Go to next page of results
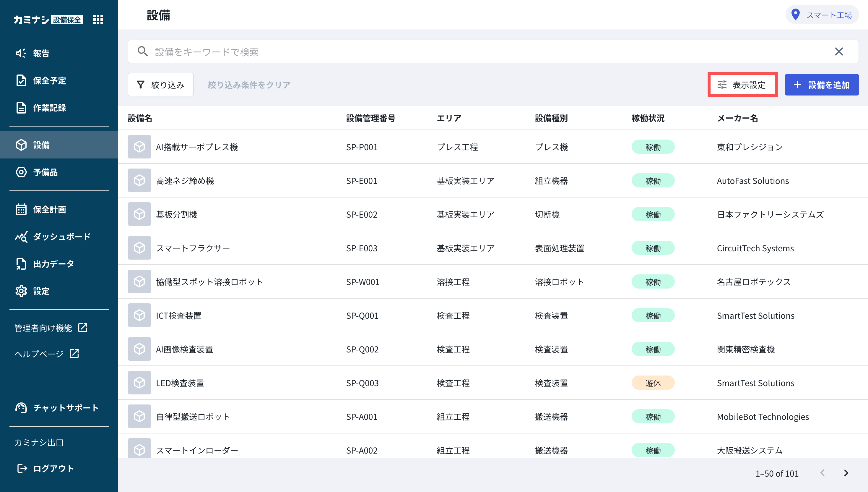This screenshot has height=492, width=868. (x=846, y=473)
